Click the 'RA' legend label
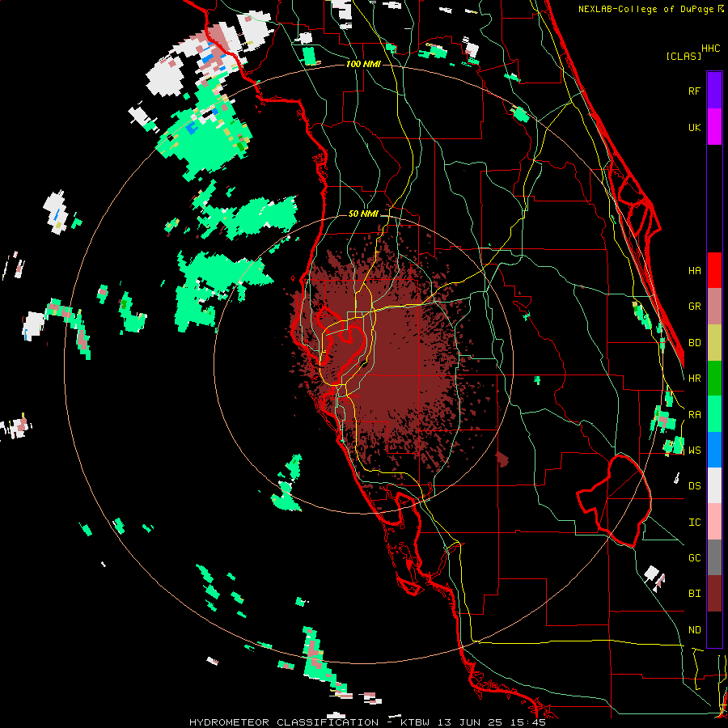728x728 pixels. click(x=694, y=414)
